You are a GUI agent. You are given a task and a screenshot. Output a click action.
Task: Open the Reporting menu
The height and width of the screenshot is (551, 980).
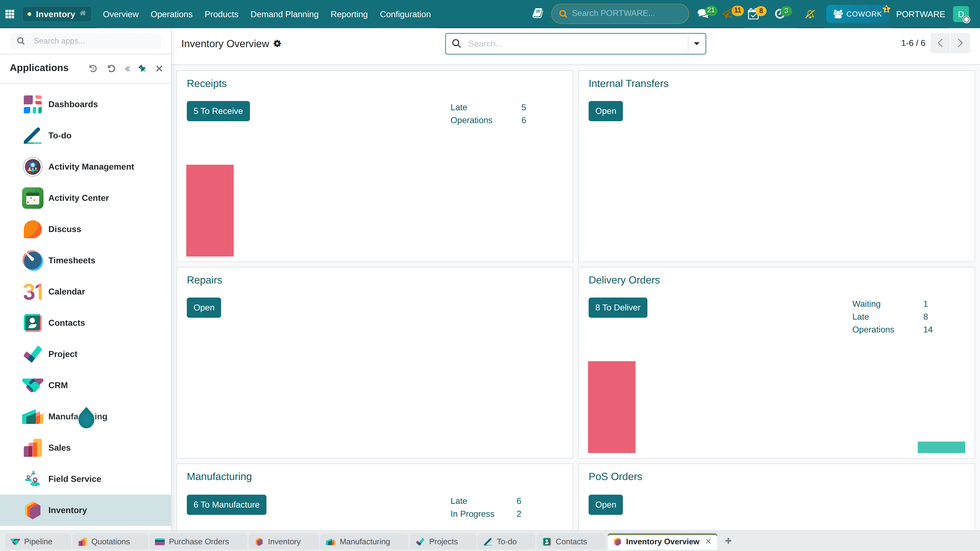coord(349,14)
